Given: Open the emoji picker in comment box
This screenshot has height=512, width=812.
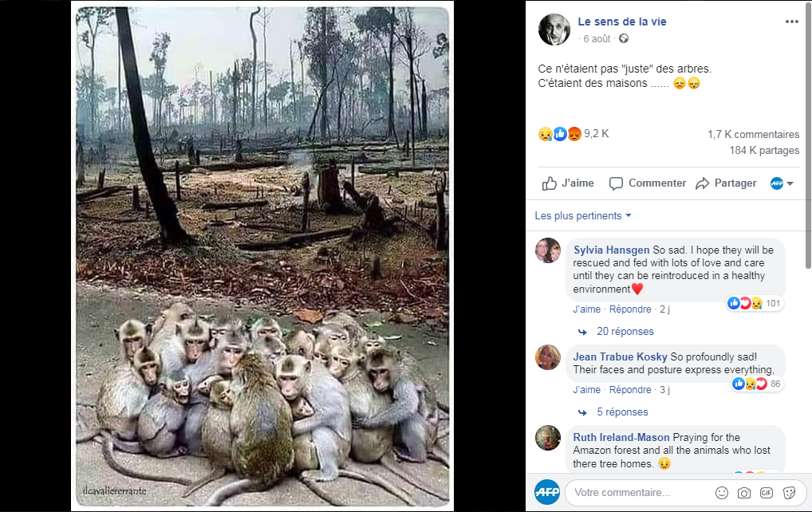Looking at the screenshot, I should [x=721, y=493].
